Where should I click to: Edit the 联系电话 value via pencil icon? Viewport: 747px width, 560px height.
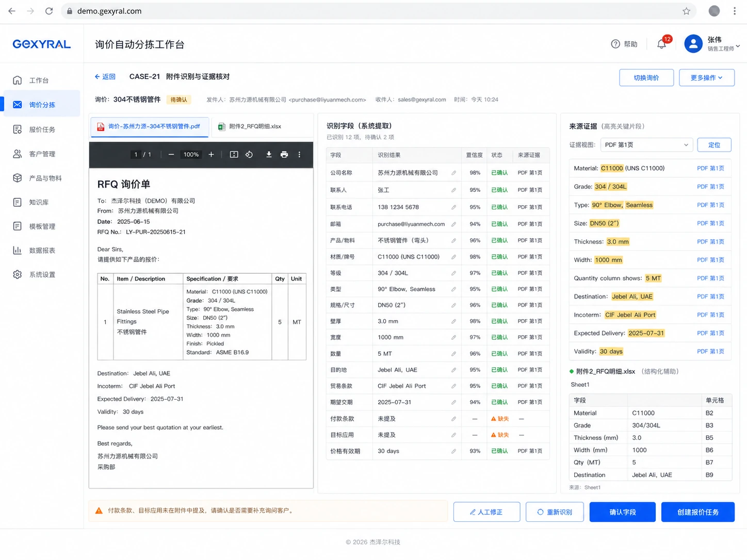453,207
